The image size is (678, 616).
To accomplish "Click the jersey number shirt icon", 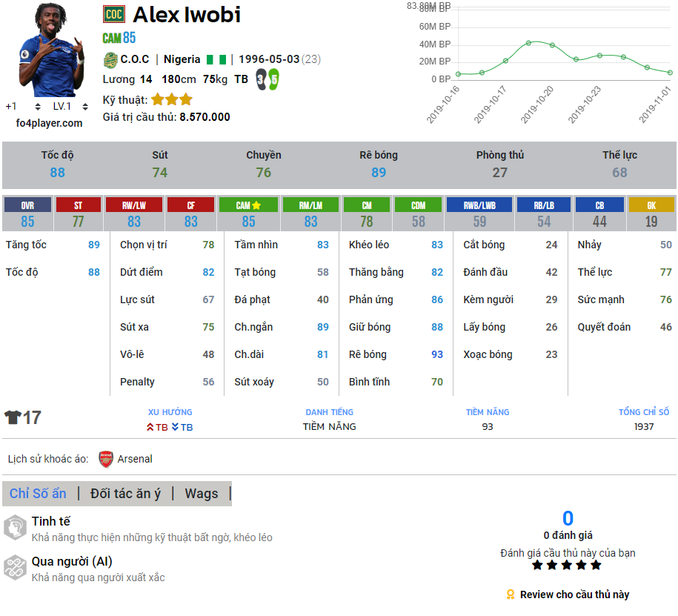I will click(13, 417).
